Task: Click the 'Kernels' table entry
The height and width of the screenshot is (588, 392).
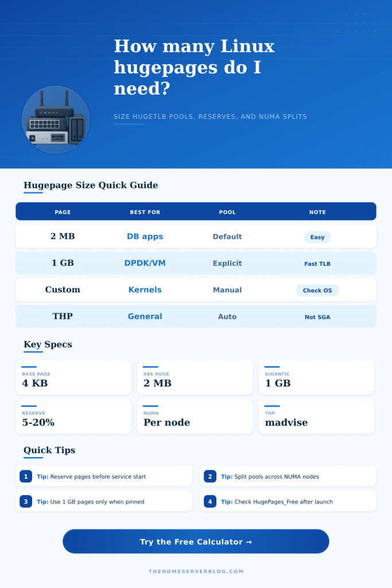Action: (x=145, y=290)
